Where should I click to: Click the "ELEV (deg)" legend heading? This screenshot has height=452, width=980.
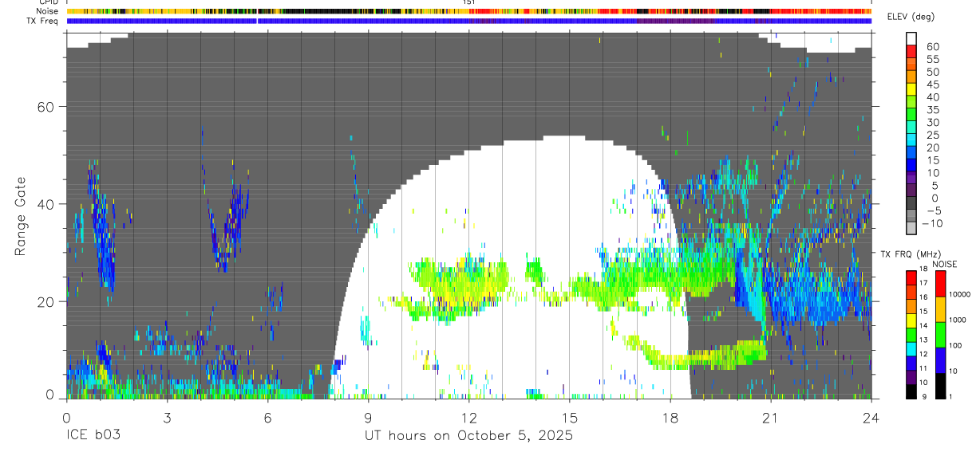point(911,17)
